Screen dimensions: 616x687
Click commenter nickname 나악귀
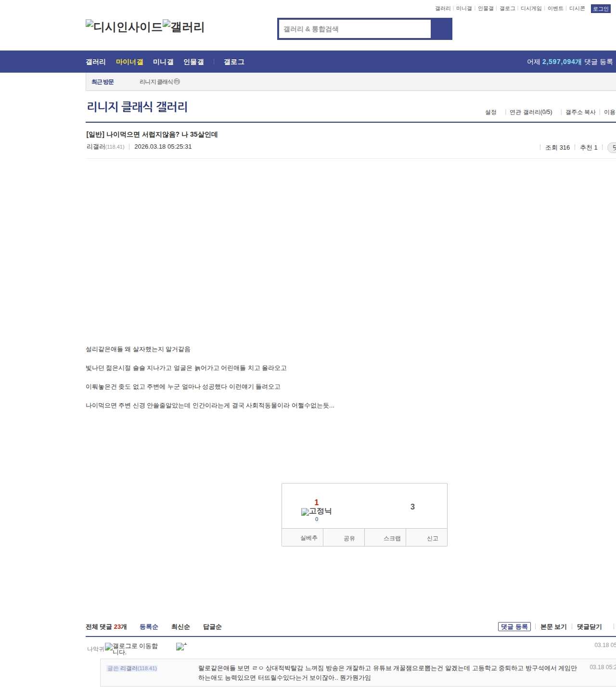pyautogui.click(x=95, y=649)
